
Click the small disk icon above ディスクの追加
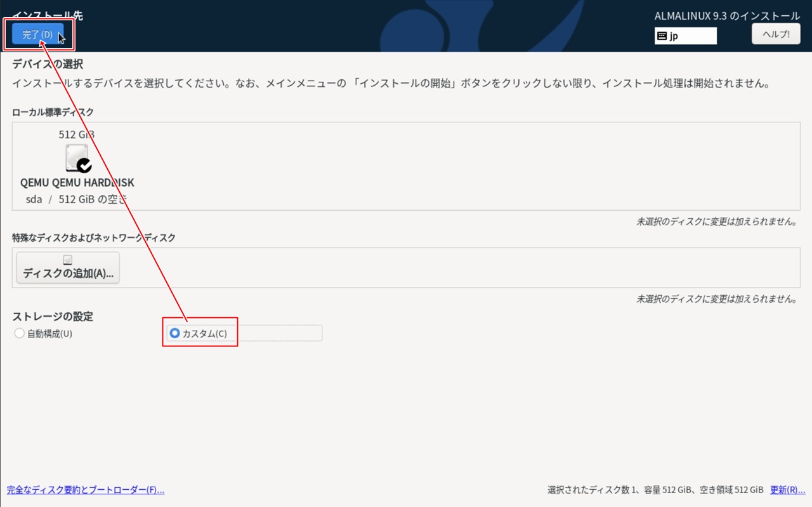[68, 260]
